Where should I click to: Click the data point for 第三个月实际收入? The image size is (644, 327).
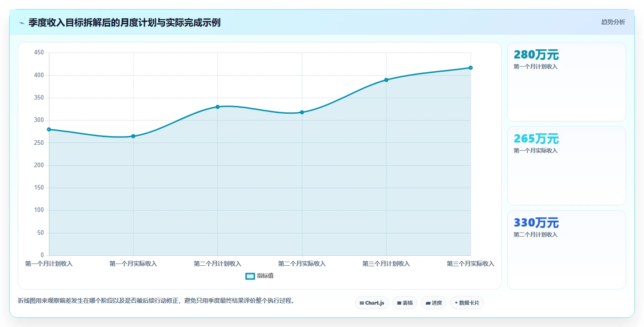471,68
